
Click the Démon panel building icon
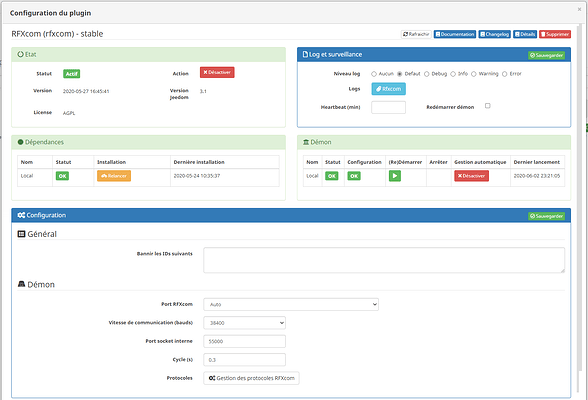[306, 142]
